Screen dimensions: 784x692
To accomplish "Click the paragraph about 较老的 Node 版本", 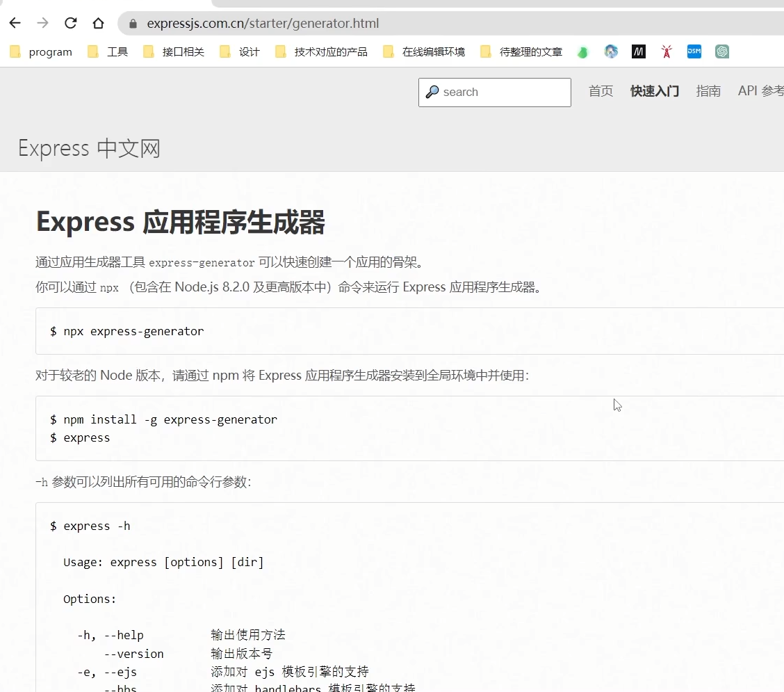I will [x=282, y=376].
